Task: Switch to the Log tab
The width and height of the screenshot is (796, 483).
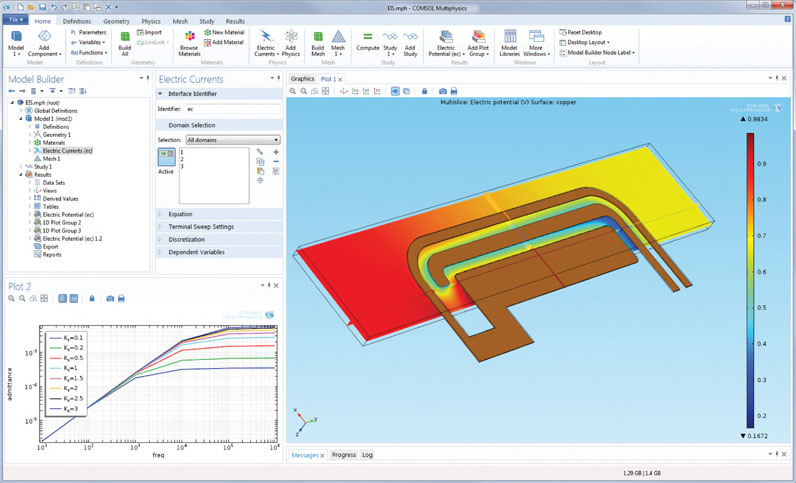Action: (x=367, y=455)
